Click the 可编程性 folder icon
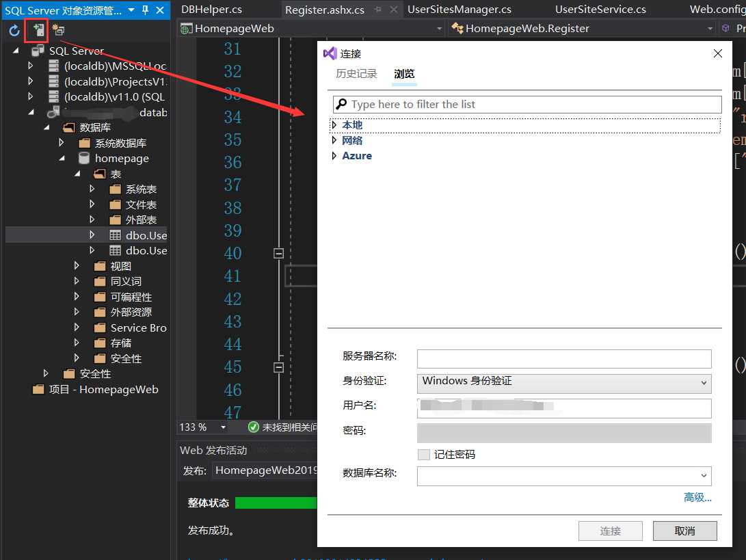 (x=100, y=297)
